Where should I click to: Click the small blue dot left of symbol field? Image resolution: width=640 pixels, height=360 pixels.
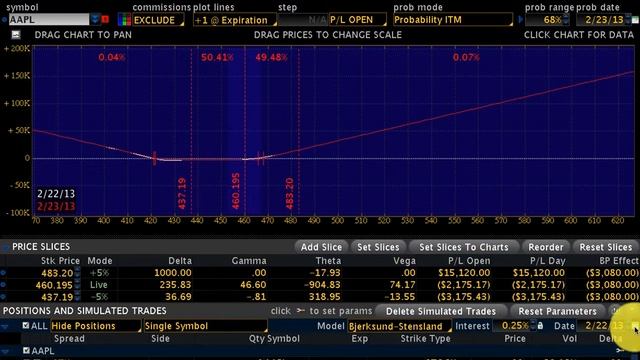[x=4, y=19]
